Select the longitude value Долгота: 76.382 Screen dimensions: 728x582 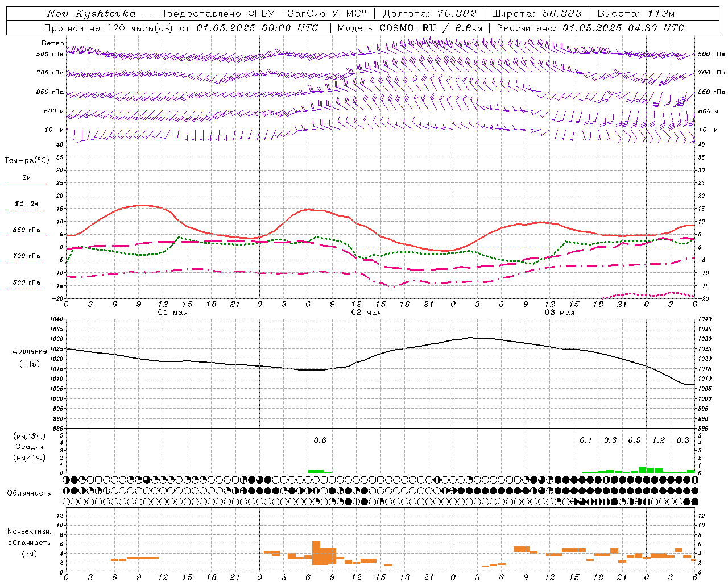[430, 14]
